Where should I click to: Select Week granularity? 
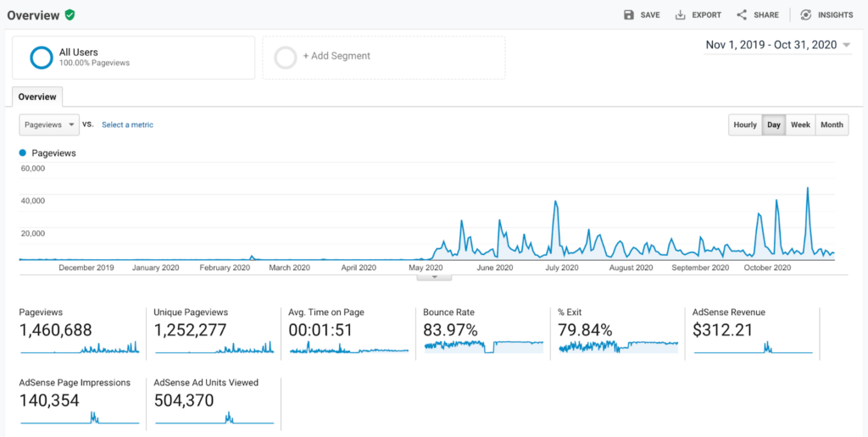coord(800,125)
